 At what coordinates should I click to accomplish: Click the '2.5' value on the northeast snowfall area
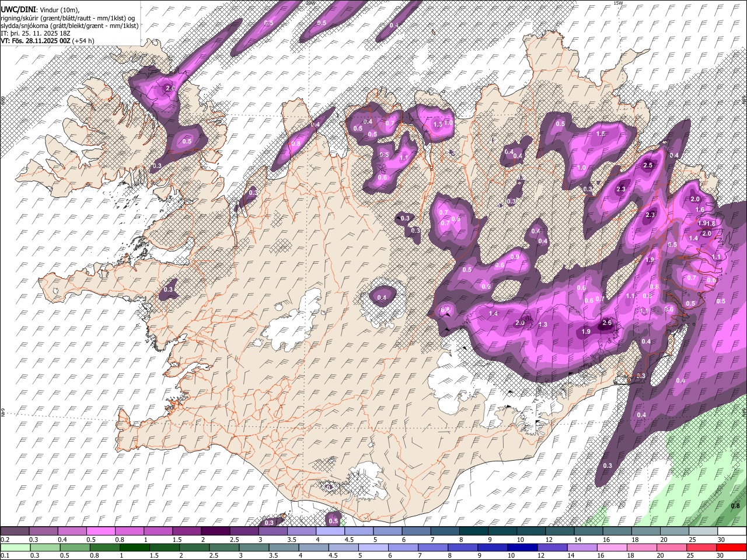click(648, 166)
